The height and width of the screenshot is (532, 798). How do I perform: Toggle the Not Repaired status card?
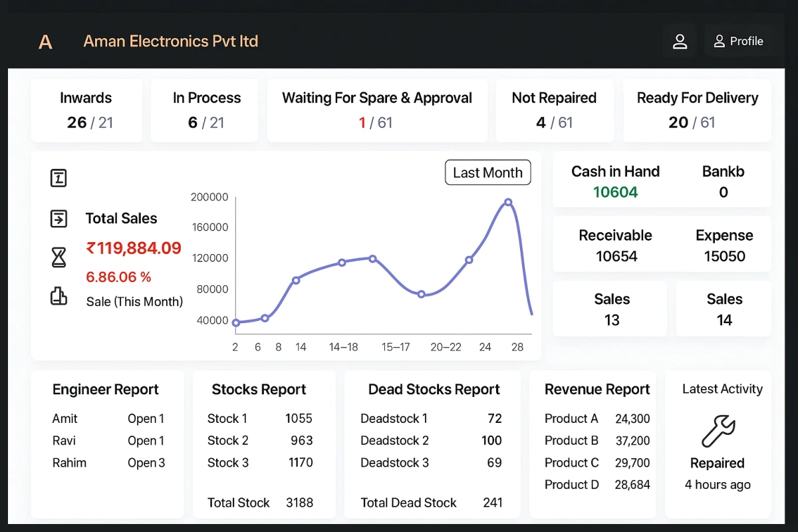tap(554, 110)
